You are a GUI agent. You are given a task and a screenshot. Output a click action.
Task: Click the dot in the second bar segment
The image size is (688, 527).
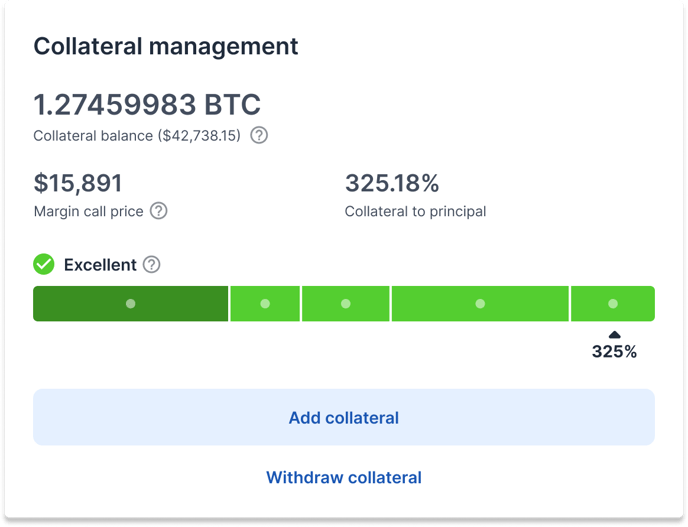click(265, 304)
